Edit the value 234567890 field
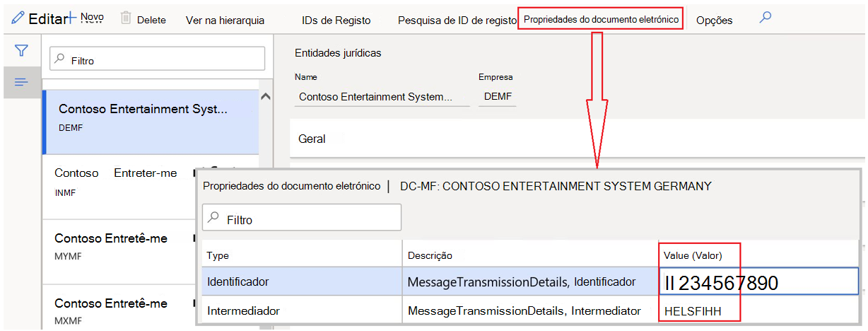This screenshot has width=868, height=331. point(759,282)
